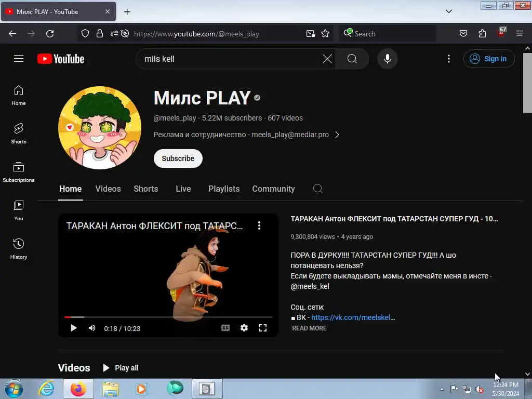
Task: Click the site padlock icon
Action: point(99,34)
